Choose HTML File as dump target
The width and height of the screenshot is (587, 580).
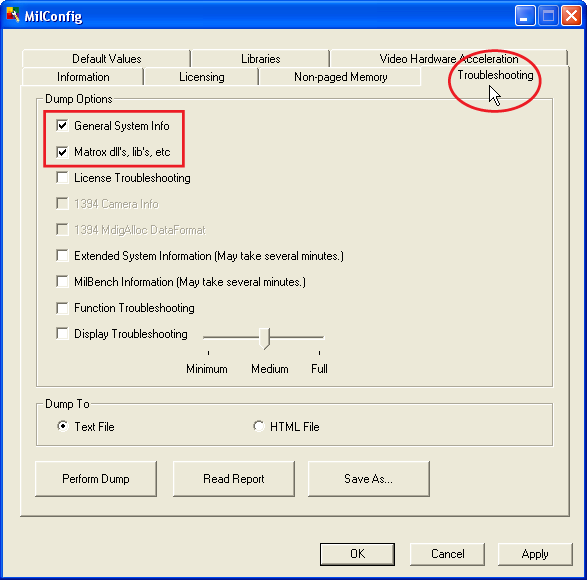259,426
